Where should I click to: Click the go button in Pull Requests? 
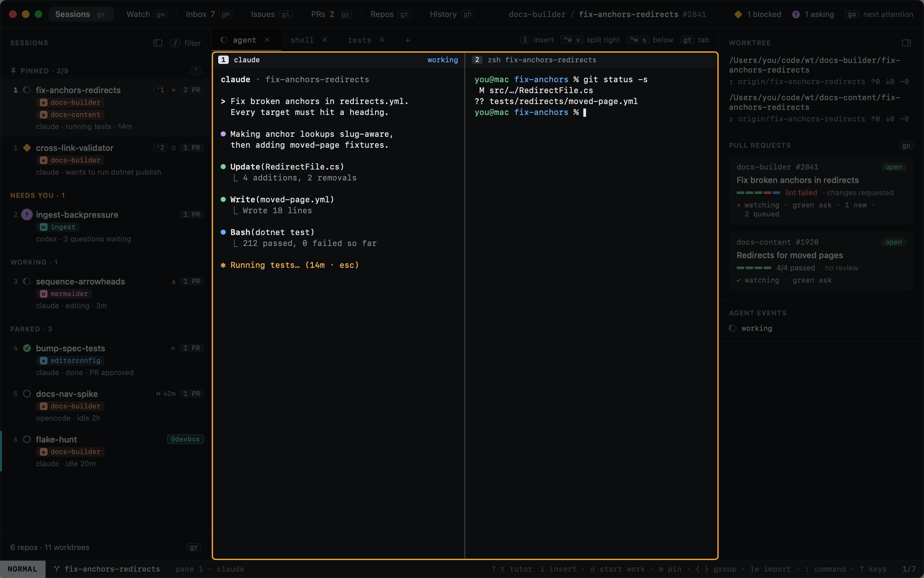(x=906, y=145)
